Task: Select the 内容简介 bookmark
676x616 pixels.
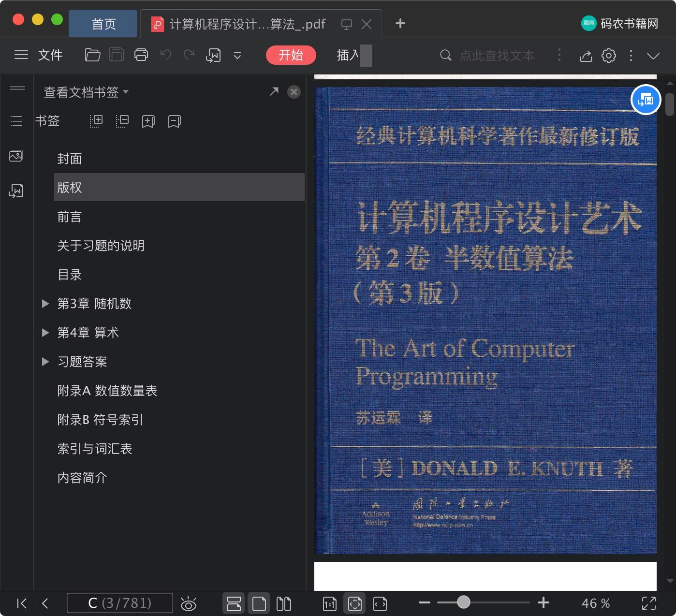Action: (x=82, y=478)
